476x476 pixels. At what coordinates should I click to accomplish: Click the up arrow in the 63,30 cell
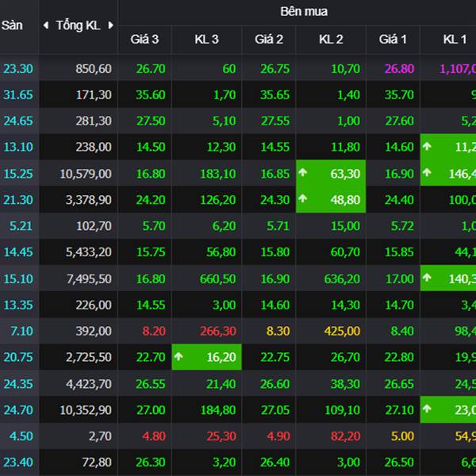[x=304, y=173]
